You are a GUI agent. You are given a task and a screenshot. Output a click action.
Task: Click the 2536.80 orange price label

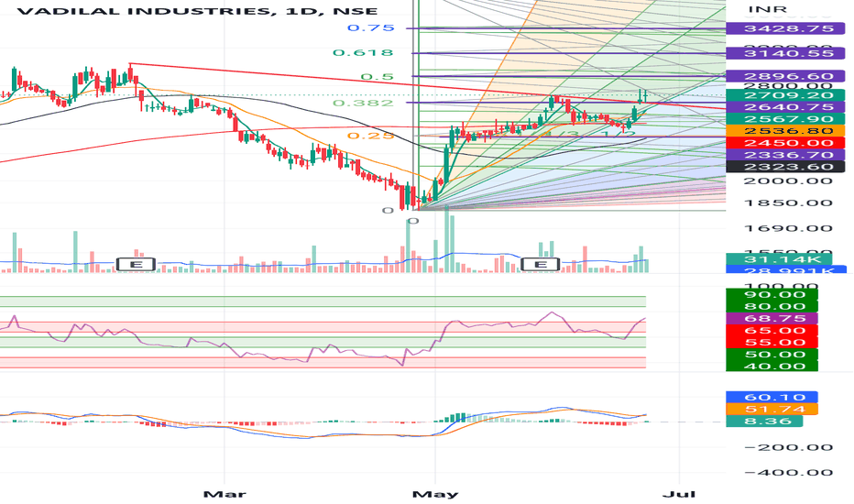(786, 131)
